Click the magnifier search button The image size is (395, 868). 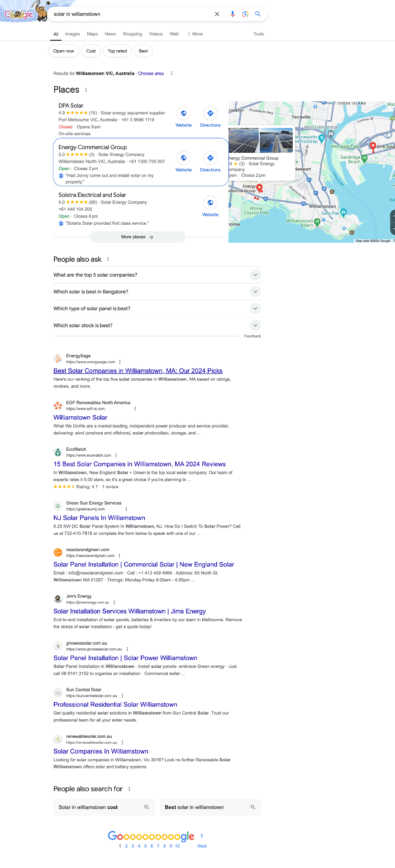[x=258, y=14]
